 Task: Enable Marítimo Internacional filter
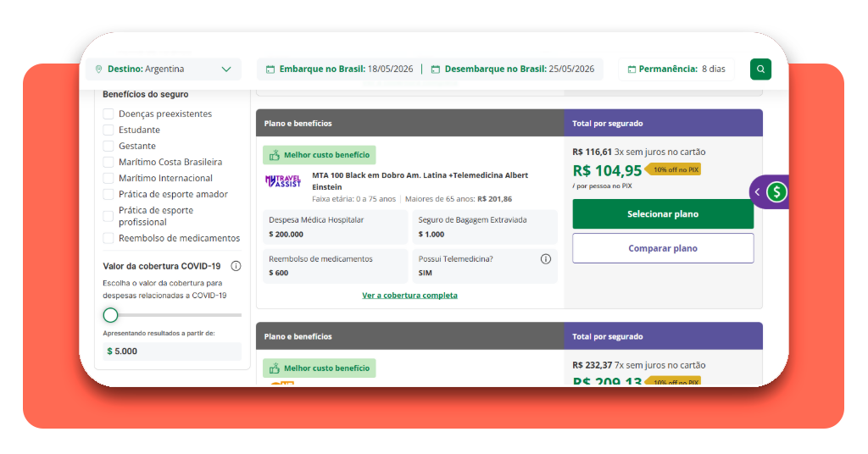pyautogui.click(x=108, y=178)
